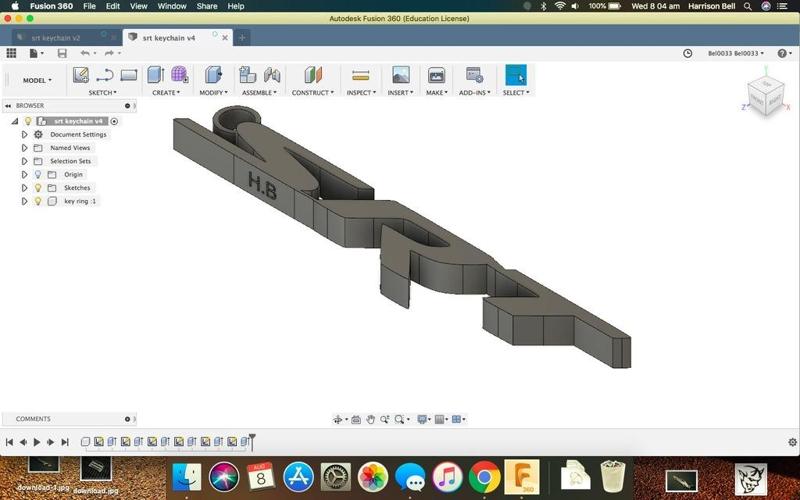800x500 pixels.
Task: Select the Orbit navigation tool
Action: pyautogui.click(x=337, y=419)
